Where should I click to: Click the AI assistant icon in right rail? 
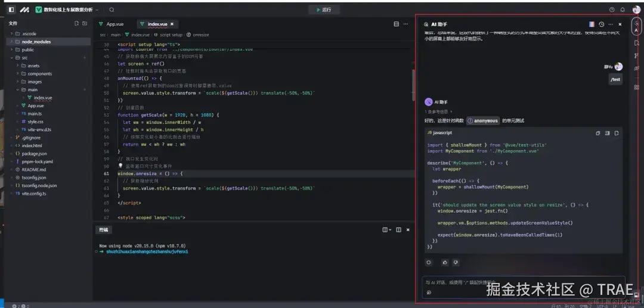click(636, 26)
